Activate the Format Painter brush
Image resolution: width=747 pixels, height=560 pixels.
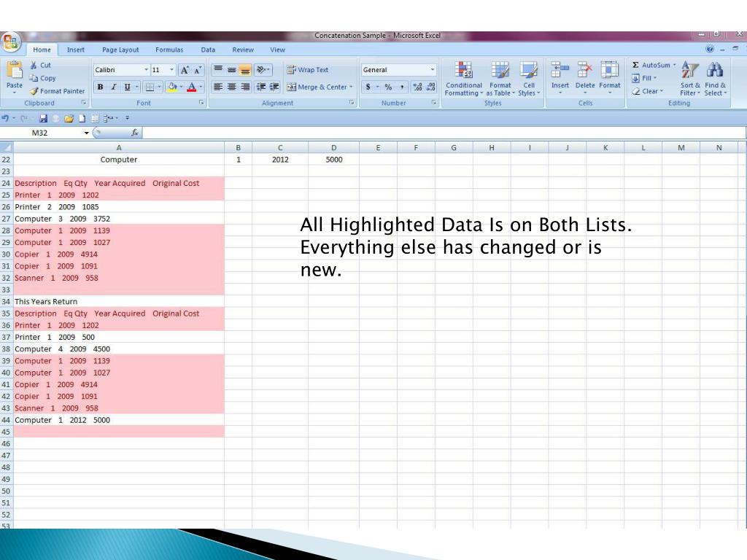pos(34,91)
